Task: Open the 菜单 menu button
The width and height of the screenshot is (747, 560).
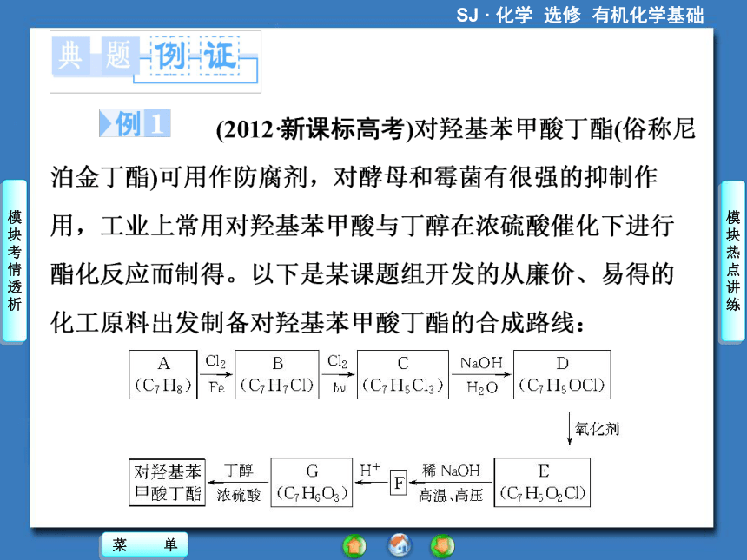Action: (145, 544)
